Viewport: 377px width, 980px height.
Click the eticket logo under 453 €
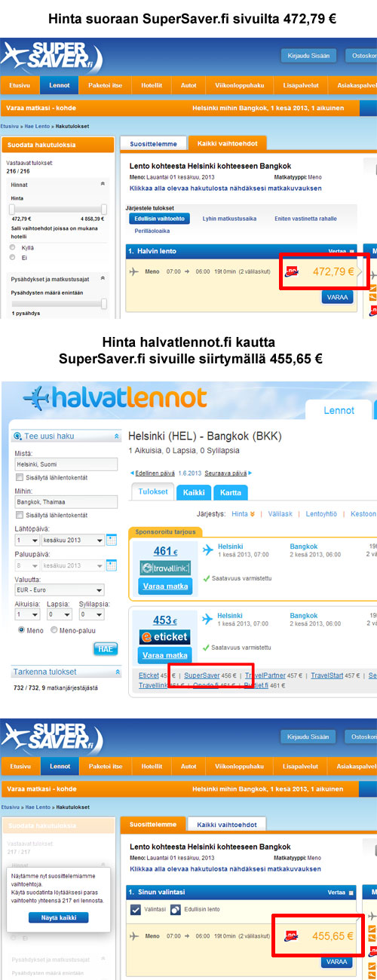[165, 636]
